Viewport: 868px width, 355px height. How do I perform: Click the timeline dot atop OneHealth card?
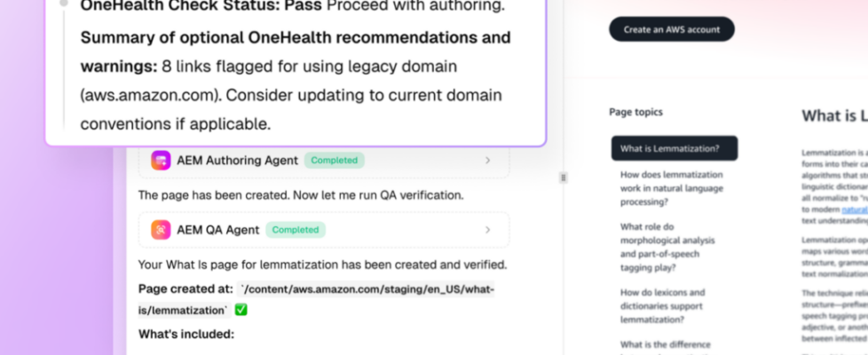[64, 4]
